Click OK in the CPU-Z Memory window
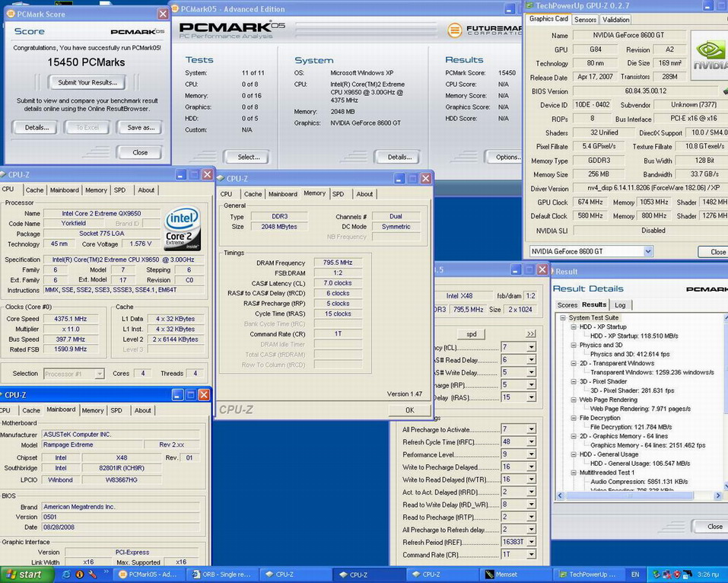 [x=409, y=410]
